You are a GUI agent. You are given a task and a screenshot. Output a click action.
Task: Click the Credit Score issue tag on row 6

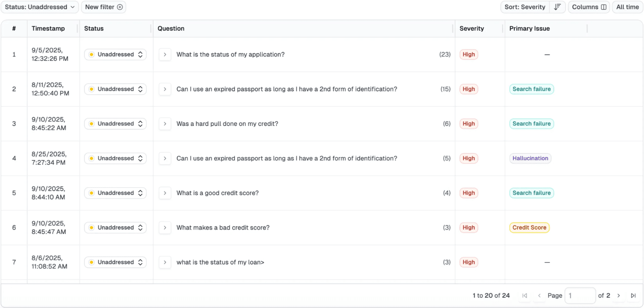tap(529, 227)
